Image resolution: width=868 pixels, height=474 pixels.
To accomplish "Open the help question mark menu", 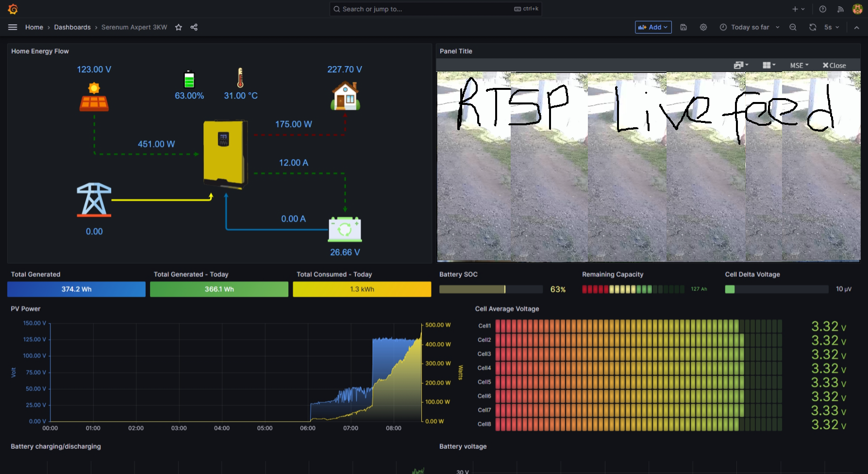I will [x=823, y=9].
